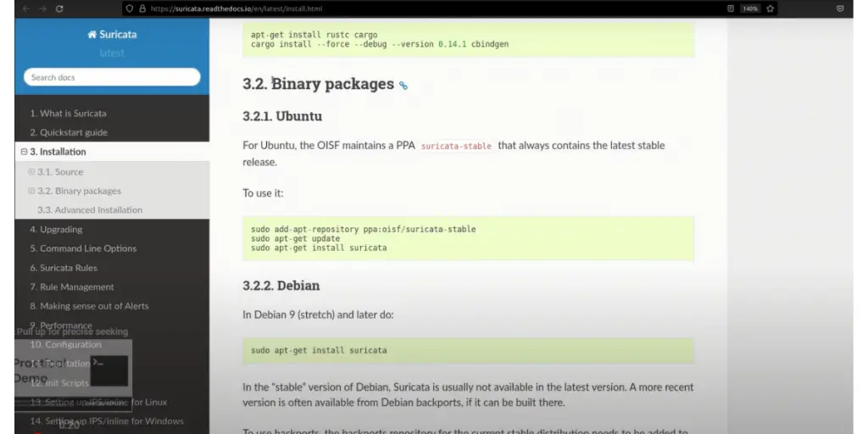Click the 'To use it:' text
This screenshot has height=434, width=868.
[263, 192]
